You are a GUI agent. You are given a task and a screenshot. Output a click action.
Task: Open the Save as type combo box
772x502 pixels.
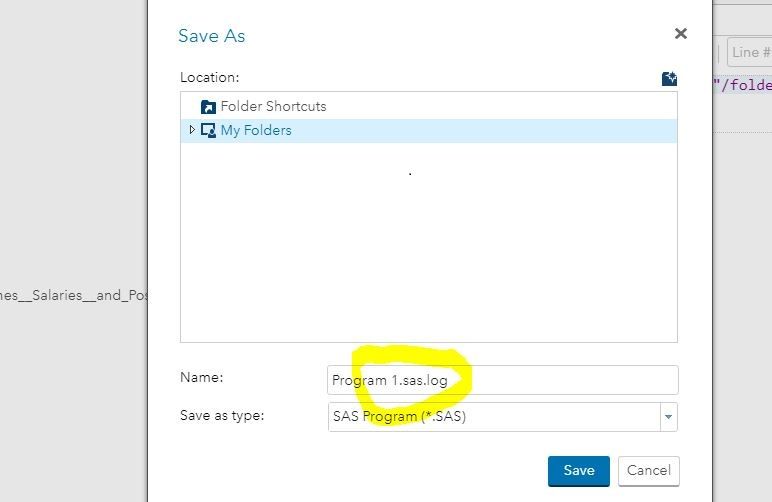coord(494,417)
